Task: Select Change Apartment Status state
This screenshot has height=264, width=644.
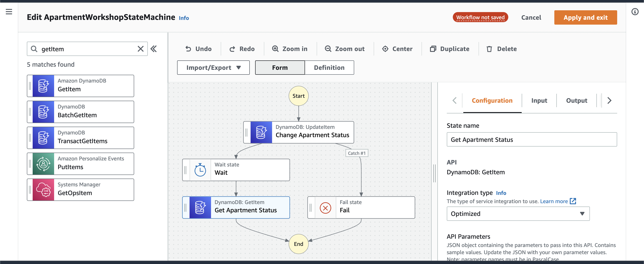Action: (299, 132)
